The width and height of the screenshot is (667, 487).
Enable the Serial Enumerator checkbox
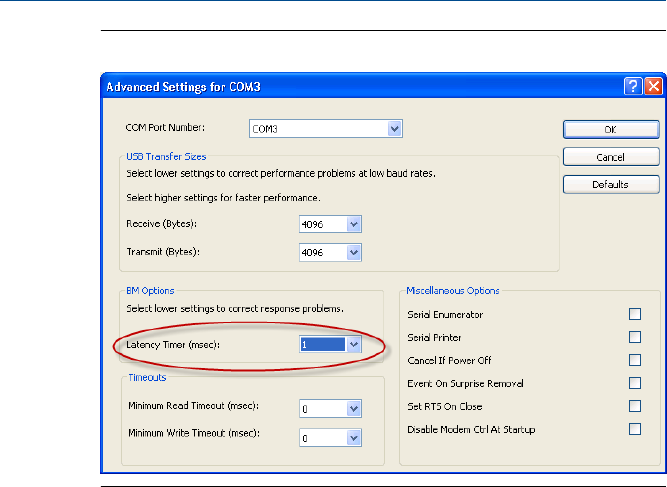[634, 314]
